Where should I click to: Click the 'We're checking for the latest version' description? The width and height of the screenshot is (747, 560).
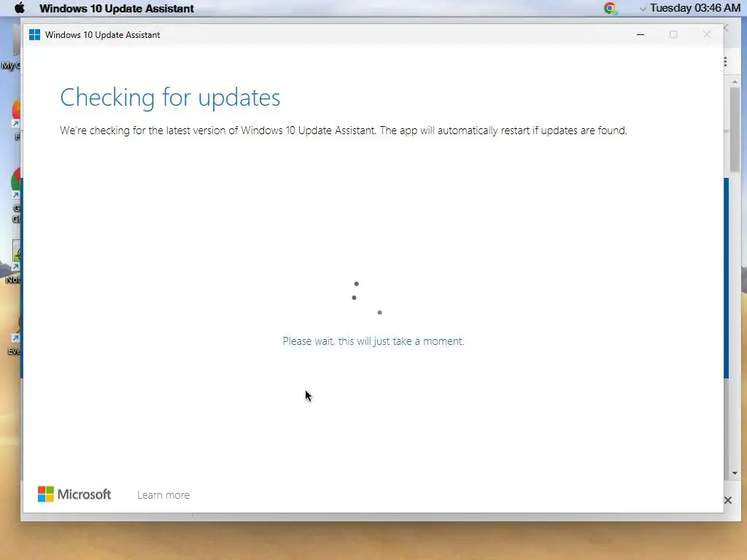(x=344, y=131)
